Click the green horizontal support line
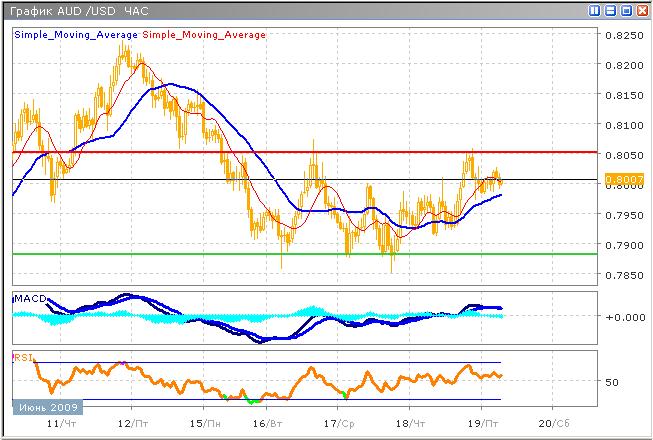 [x=300, y=254]
